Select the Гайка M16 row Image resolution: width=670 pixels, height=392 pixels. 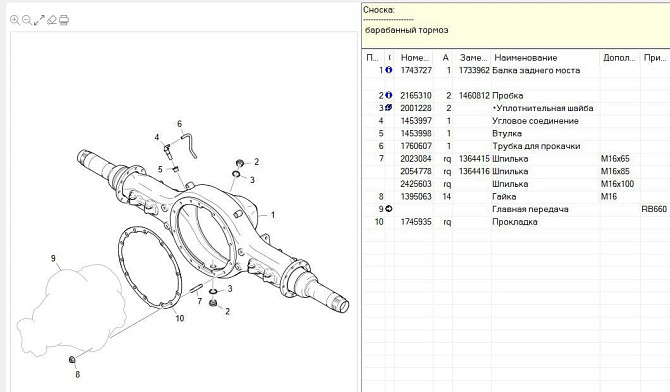[x=516, y=197]
